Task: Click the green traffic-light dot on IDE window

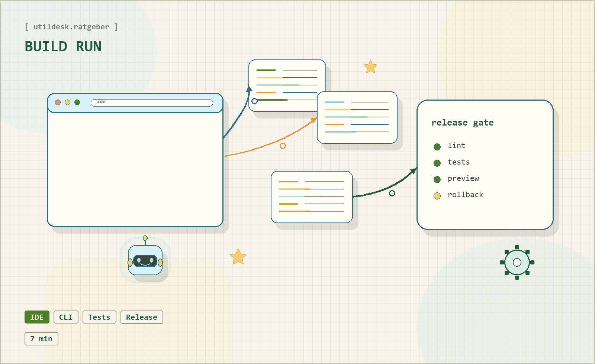Action: coord(77,102)
